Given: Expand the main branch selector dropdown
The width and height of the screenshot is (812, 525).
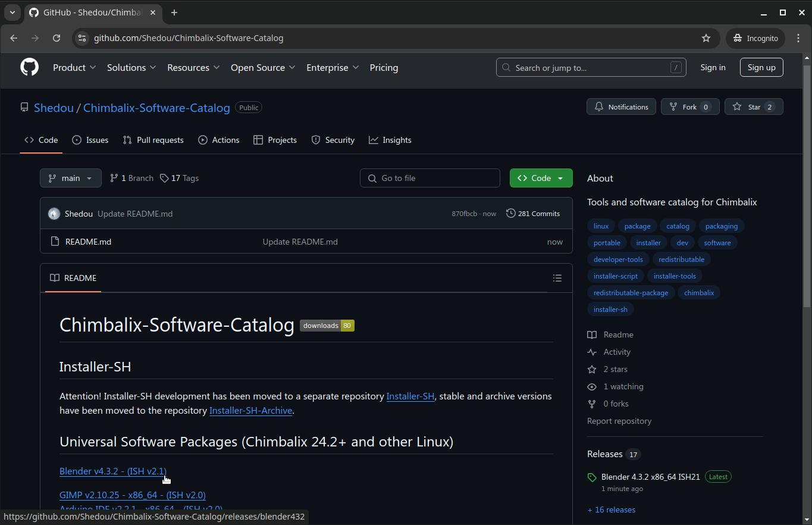Looking at the screenshot, I should click(x=70, y=178).
